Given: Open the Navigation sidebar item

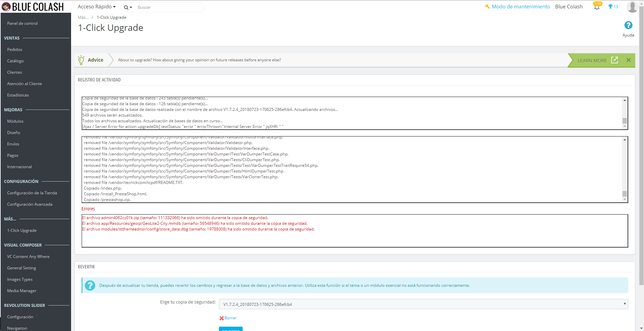Looking at the screenshot, I should coord(17,328).
